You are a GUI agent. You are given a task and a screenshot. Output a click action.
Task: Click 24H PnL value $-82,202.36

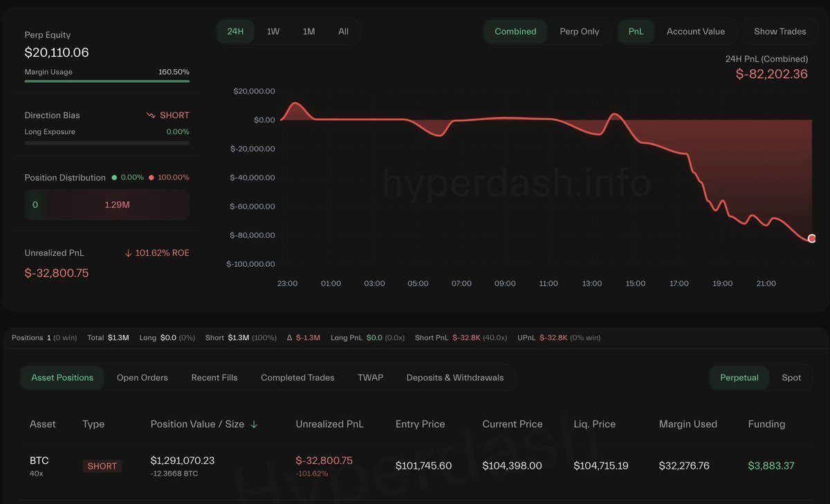click(x=771, y=74)
